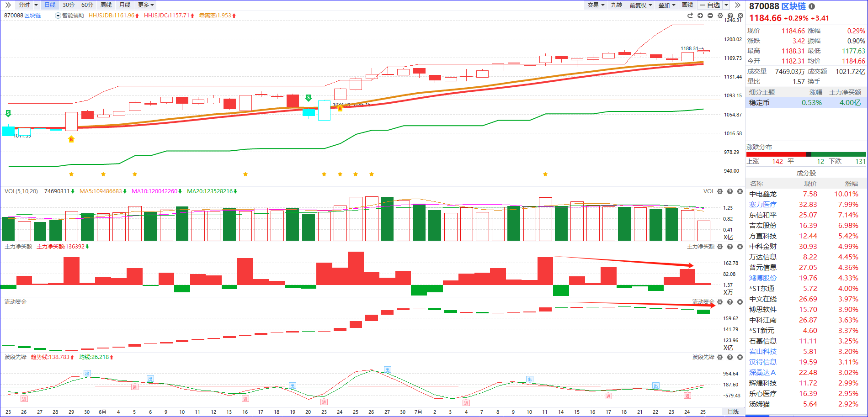Open 主力净买额 panel settings gear
868x417 pixels.
pyautogui.click(x=720, y=247)
